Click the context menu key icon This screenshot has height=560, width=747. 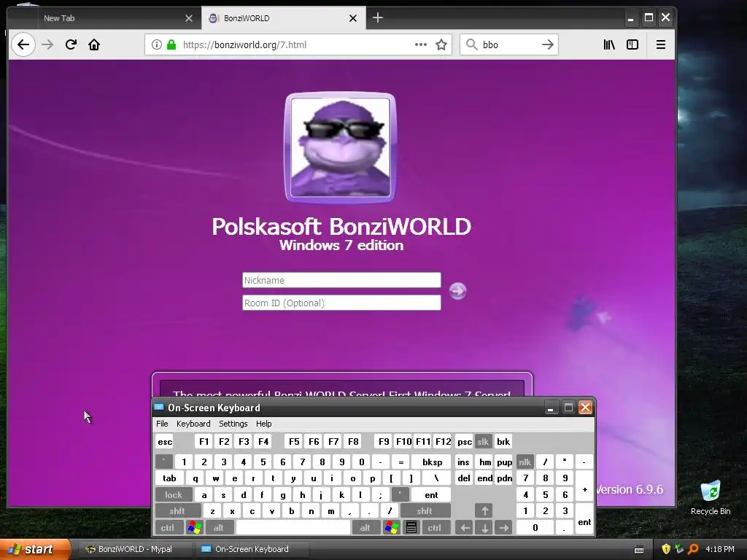411,528
